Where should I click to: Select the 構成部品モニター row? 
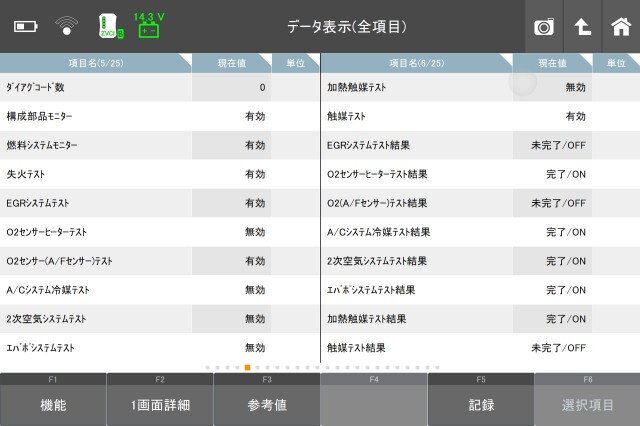click(160, 116)
